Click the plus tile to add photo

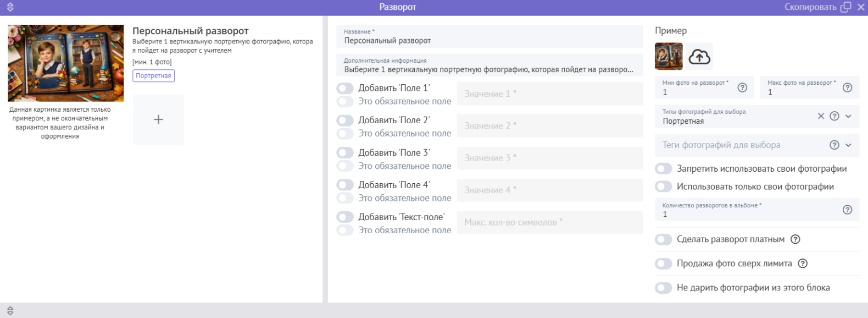[x=158, y=119]
